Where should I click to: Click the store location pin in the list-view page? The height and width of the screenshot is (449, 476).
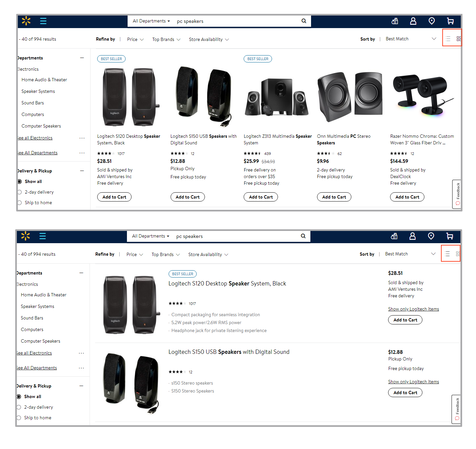tap(431, 236)
